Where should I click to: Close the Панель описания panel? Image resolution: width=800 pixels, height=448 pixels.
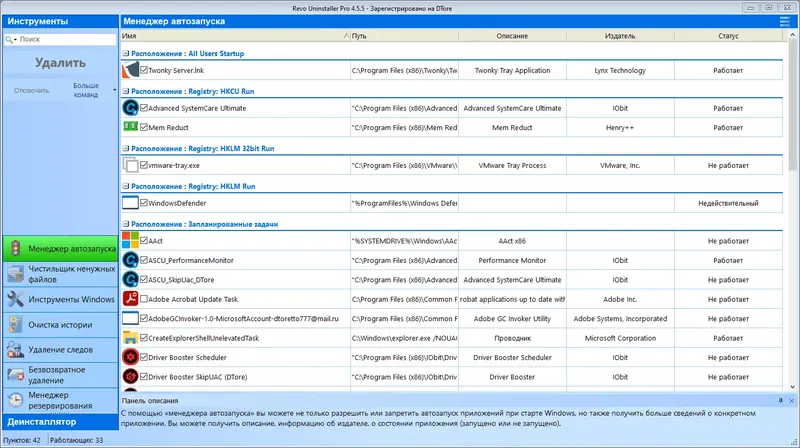pos(791,401)
